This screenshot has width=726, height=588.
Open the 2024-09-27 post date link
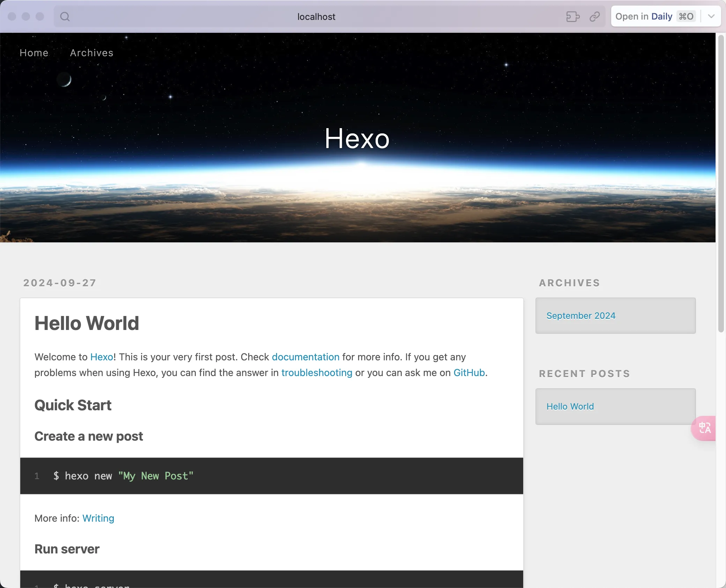pos(60,283)
